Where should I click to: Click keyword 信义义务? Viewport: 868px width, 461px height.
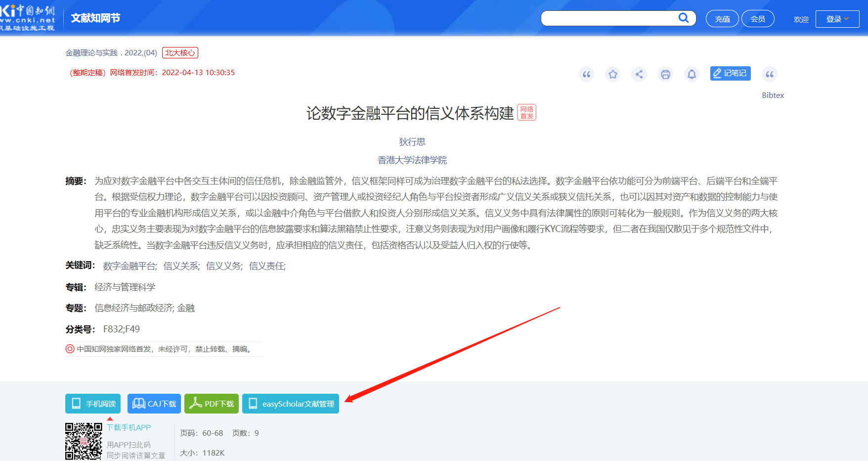224,266
